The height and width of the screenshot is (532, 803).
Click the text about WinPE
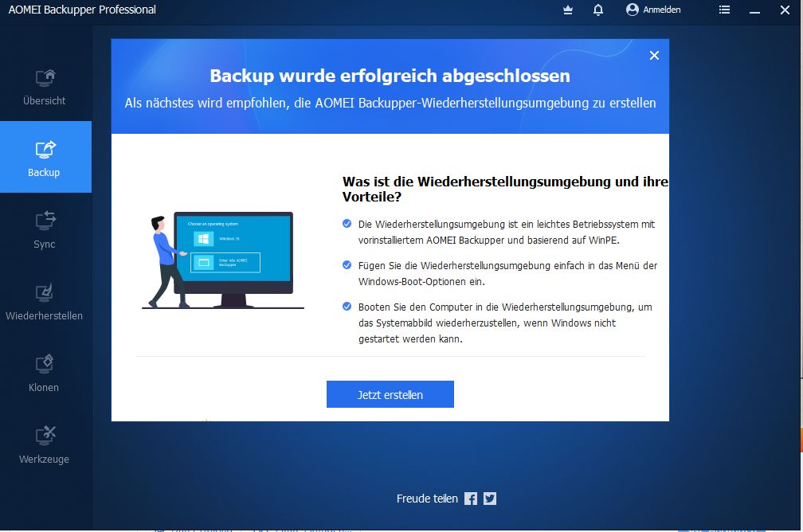click(507, 232)
